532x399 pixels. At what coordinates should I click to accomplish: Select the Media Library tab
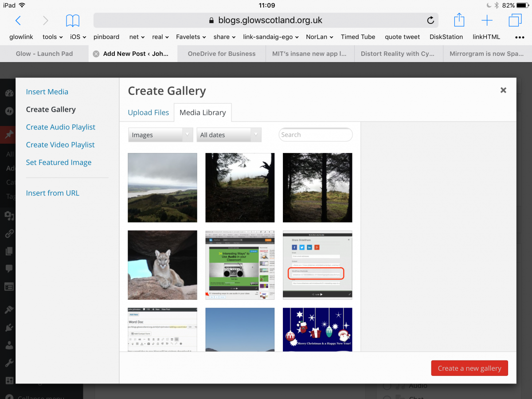point(203,113)
